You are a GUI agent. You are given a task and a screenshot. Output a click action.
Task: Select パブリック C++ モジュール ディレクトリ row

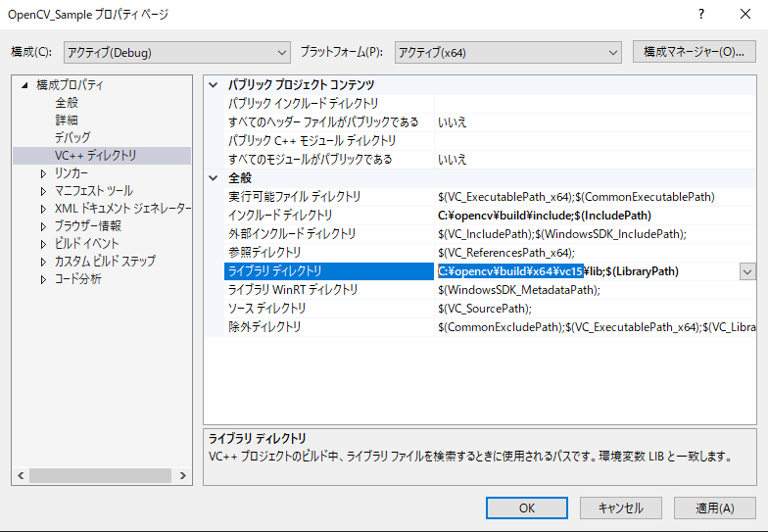point(490,141)
